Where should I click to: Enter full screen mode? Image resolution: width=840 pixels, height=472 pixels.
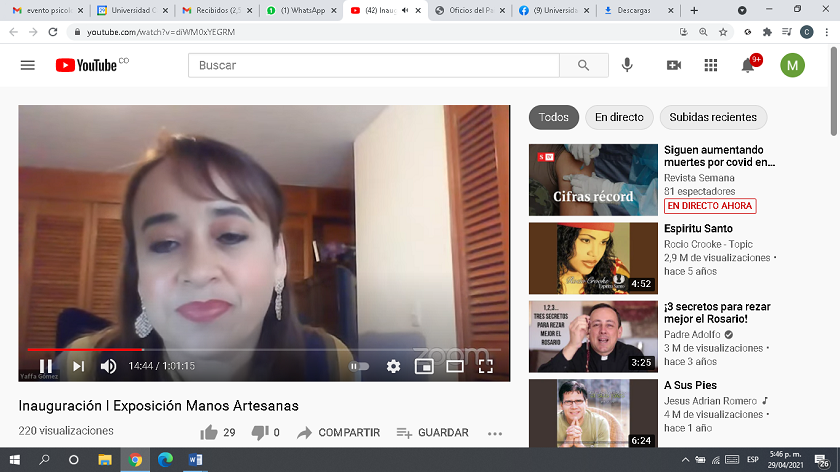pyautogui.click(x=485, y=366)
